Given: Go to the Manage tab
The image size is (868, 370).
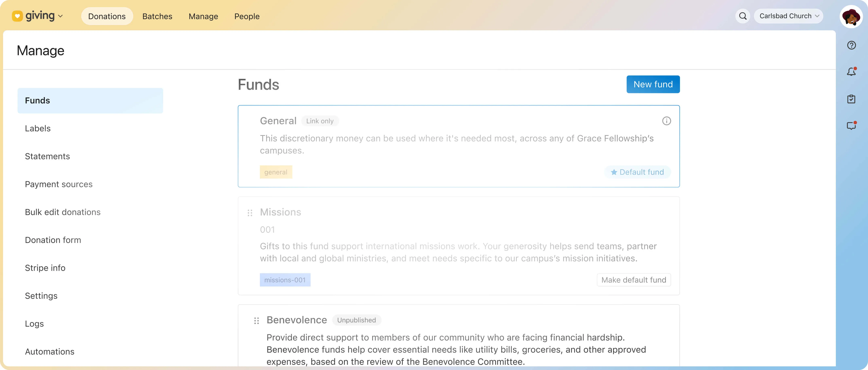Looking at the screenshot, I should tap(203, 16).
